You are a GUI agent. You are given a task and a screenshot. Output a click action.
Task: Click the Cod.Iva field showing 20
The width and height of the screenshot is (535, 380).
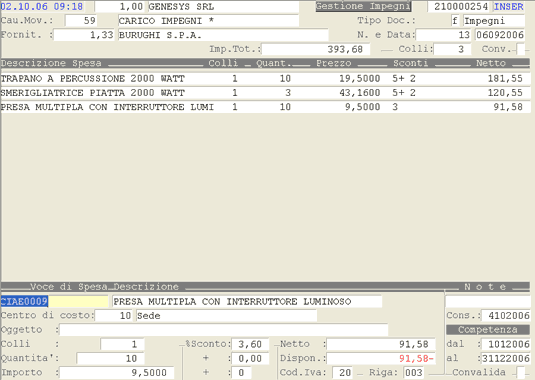click(x=343, y=372)
